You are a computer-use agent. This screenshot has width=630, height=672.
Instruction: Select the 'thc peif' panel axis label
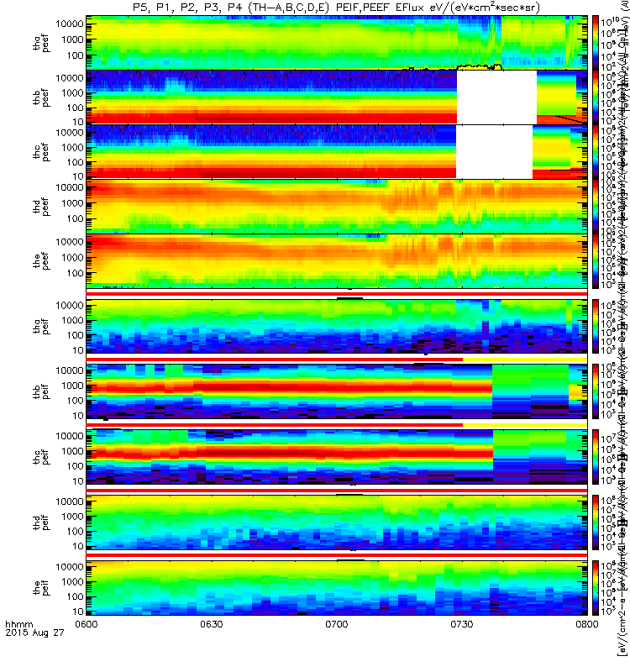[41, 457]
